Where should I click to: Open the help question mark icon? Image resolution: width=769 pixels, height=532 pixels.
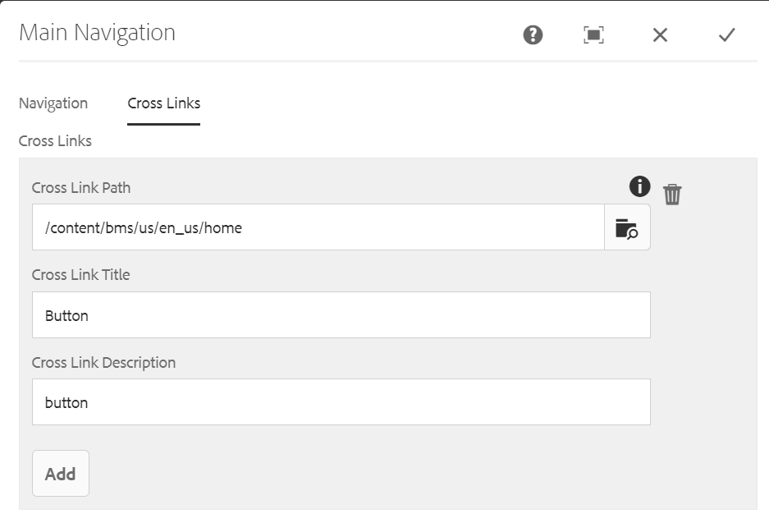[x=533, y=34]
